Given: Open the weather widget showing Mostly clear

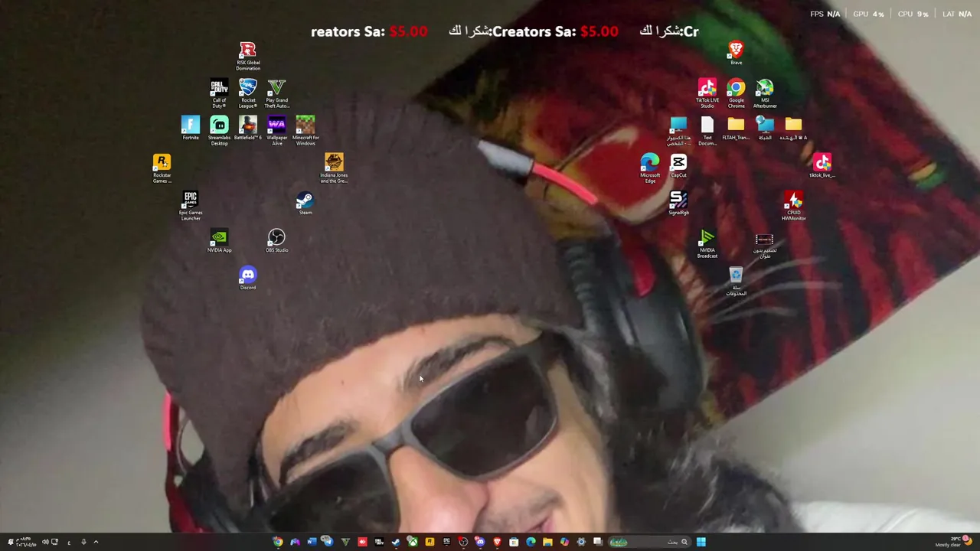Looking at the screenshot, I should pos(954,541).
